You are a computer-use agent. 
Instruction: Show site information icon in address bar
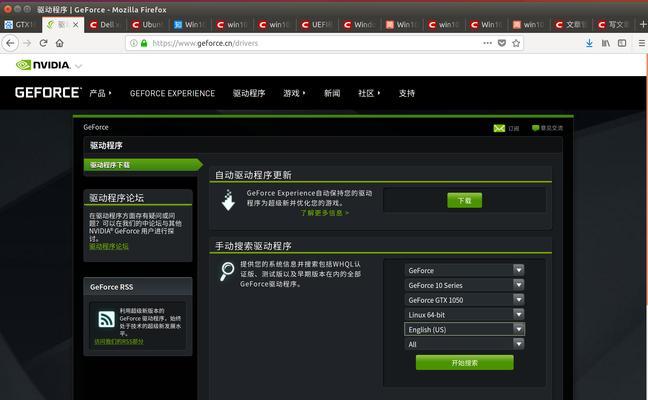click(x=133, y=43)
